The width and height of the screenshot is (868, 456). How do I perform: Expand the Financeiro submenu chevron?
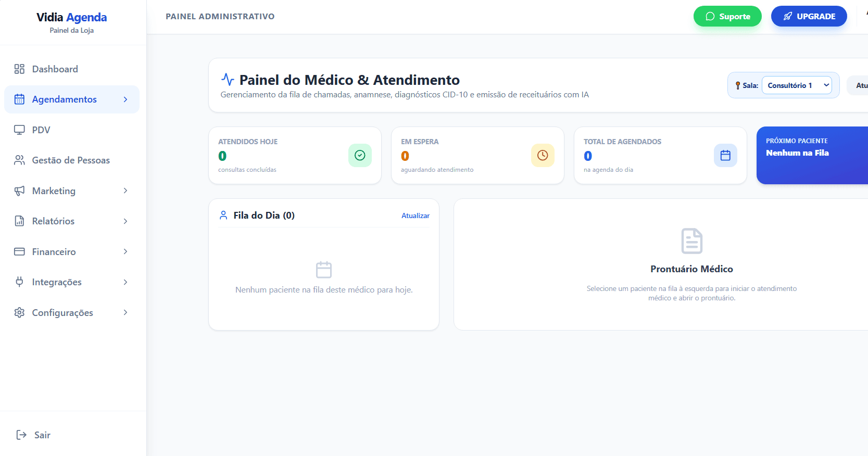(125, 251)
